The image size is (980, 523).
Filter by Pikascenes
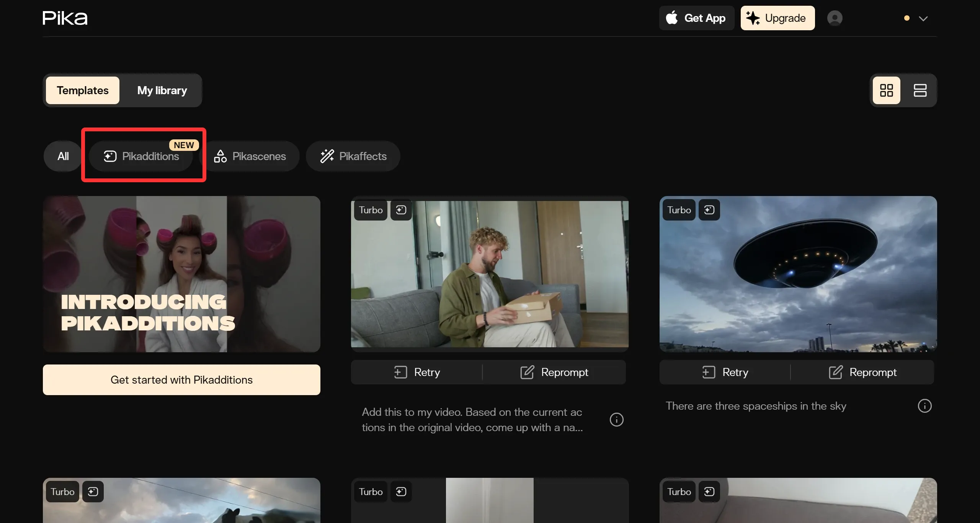250,156
